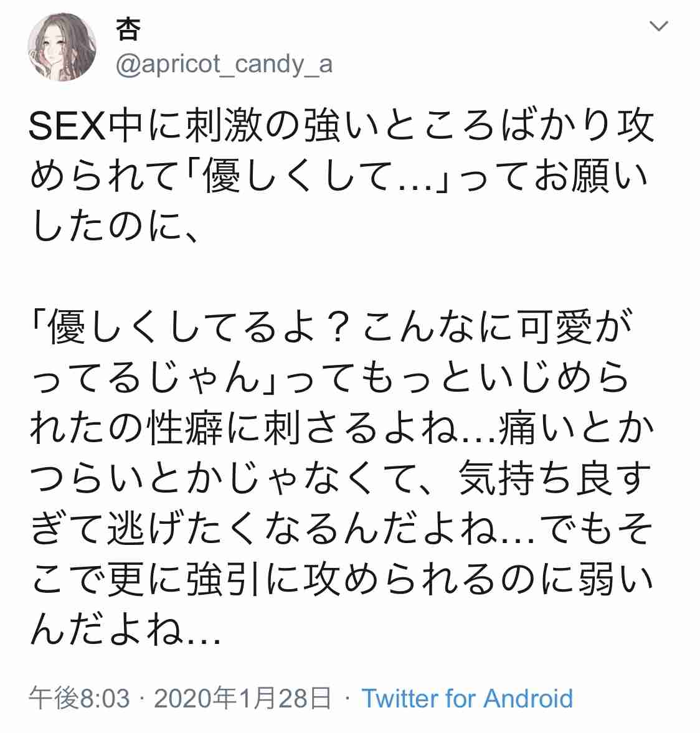The height and width of the screenshot is (733, 700).
Task: Open the Twitter for Android source link
Action: 467,698
